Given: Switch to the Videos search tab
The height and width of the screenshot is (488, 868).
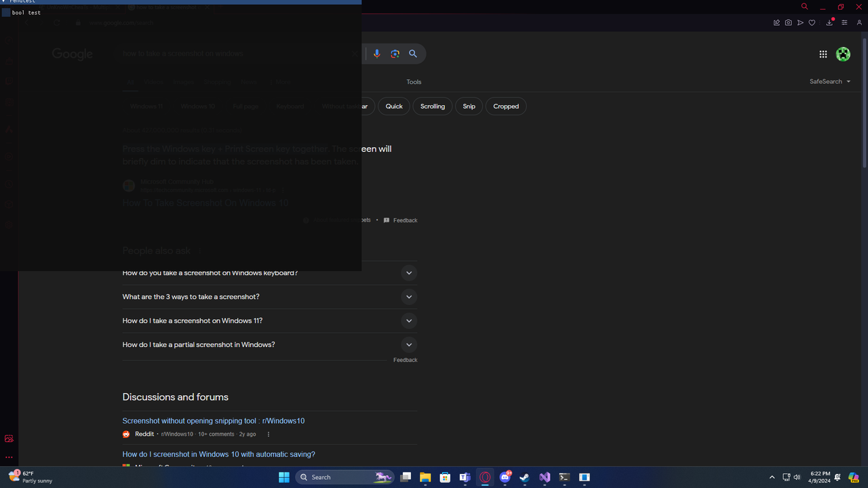Looking at the screenshot, I should (153, 81).
